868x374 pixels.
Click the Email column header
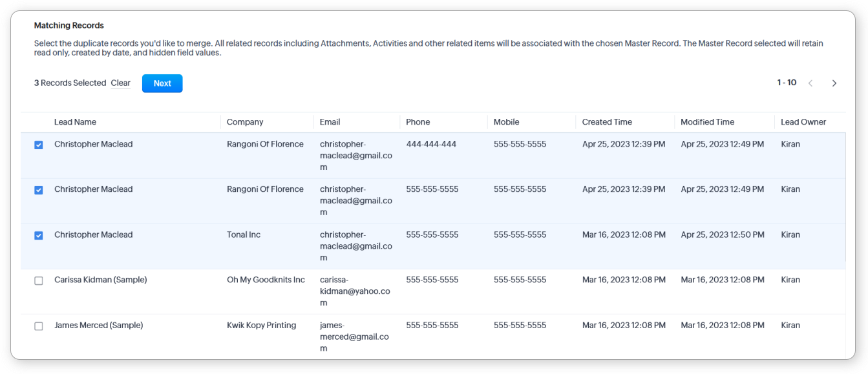point(330,122)
